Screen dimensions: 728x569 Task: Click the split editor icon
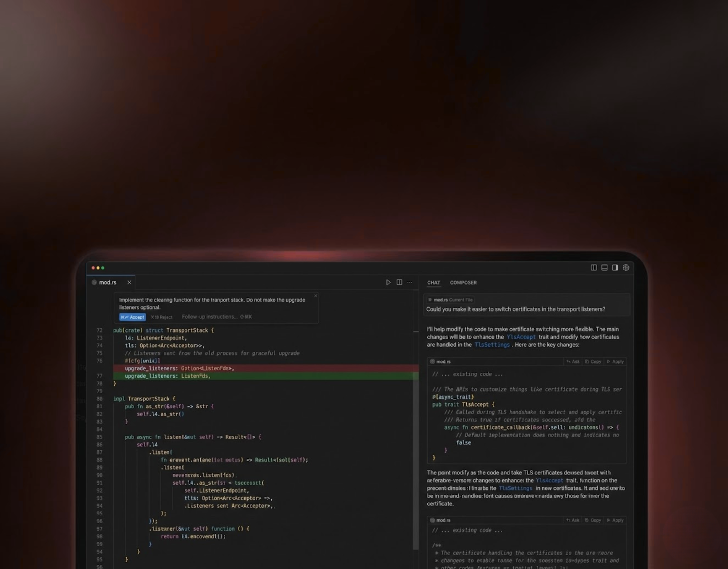[399, 282]
